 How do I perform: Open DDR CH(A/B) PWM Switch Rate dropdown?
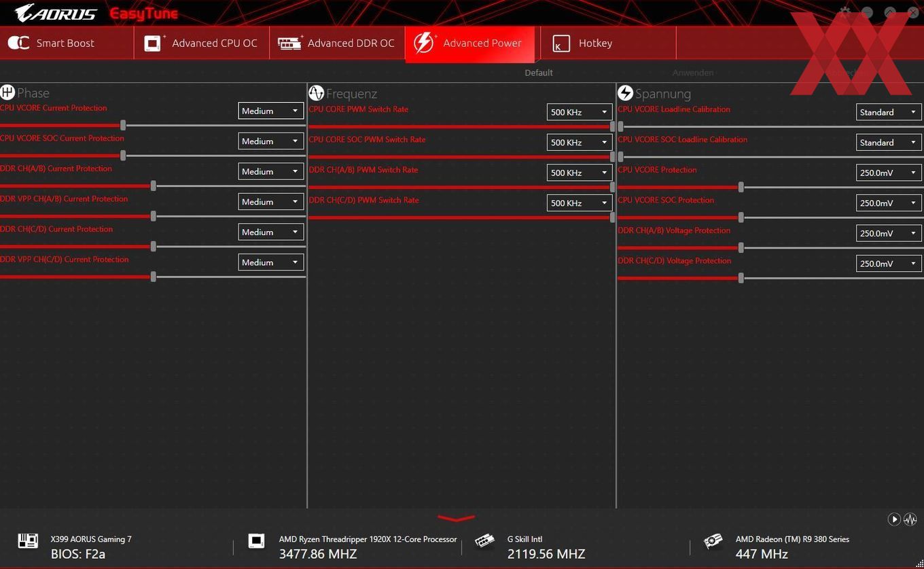(x=580, y=173)
